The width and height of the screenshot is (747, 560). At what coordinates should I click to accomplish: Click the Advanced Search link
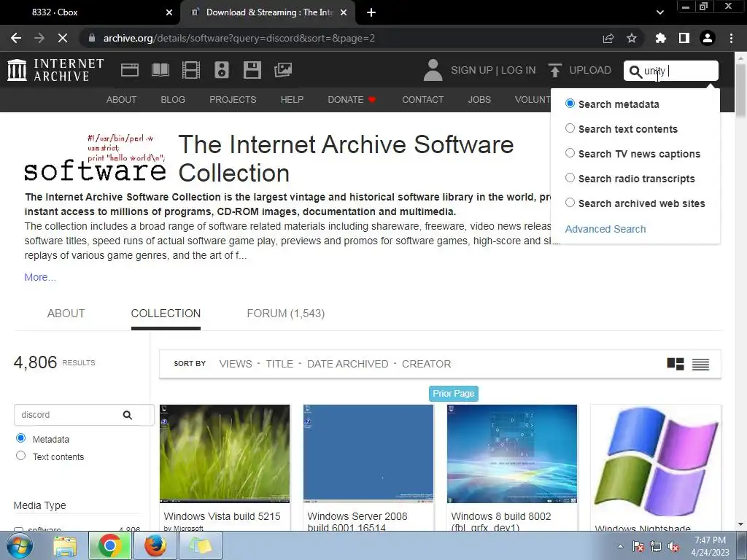coord(605,229)
